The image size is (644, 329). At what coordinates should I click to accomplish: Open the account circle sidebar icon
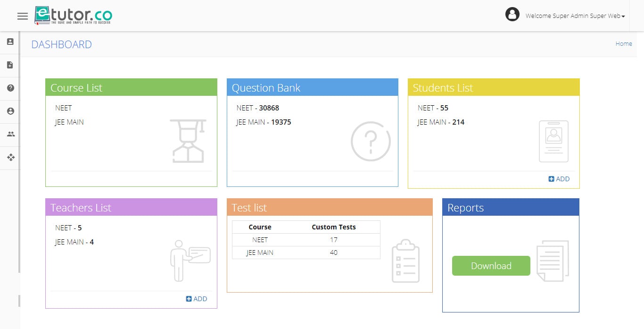[10, 111]
